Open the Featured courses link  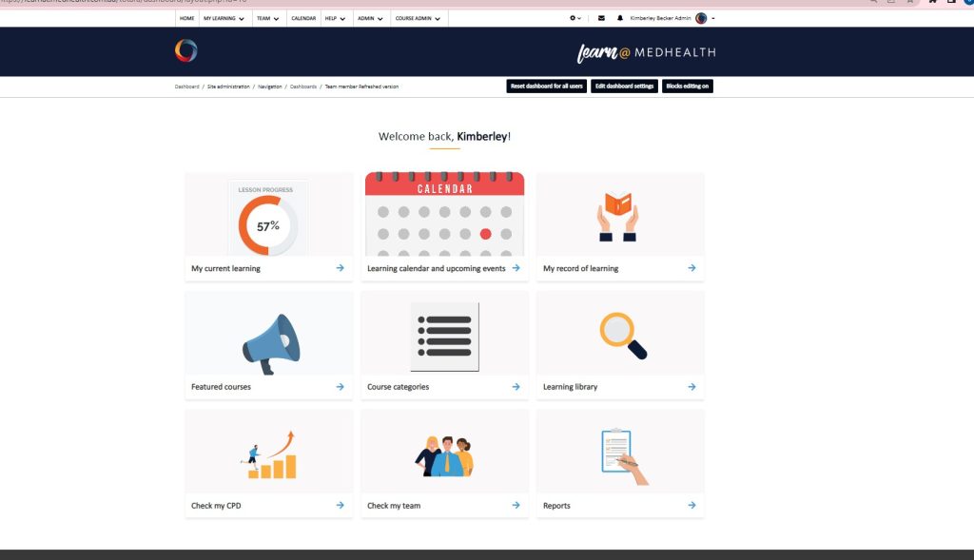tap(221, 387)
